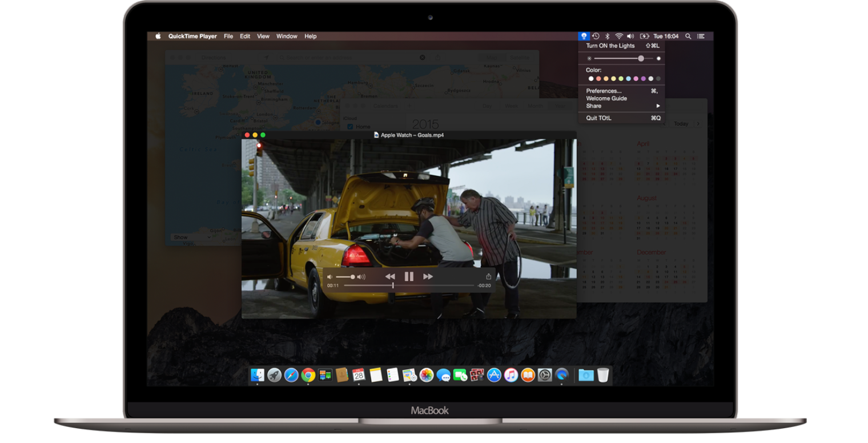Pause the video playback
This screenshot has height=443, width=868.
(x=409, y=276)
